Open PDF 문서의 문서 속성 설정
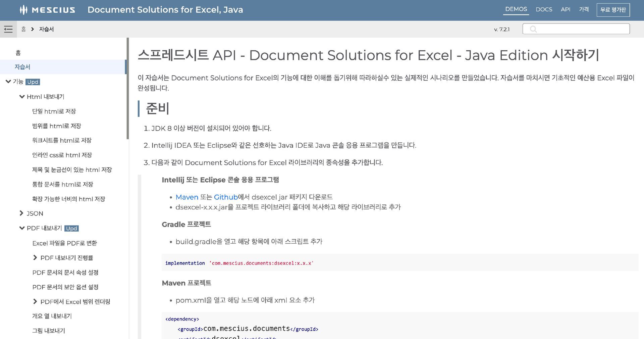 click(65, 273)
